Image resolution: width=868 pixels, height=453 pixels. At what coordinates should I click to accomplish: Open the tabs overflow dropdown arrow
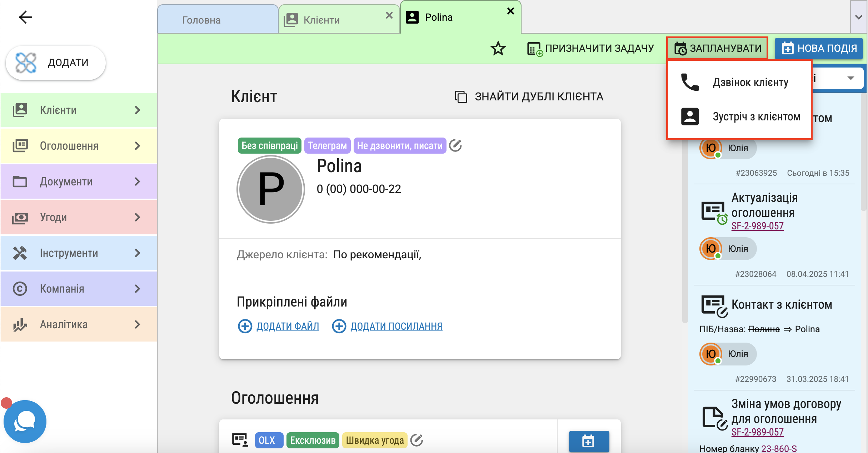[859, 17]
